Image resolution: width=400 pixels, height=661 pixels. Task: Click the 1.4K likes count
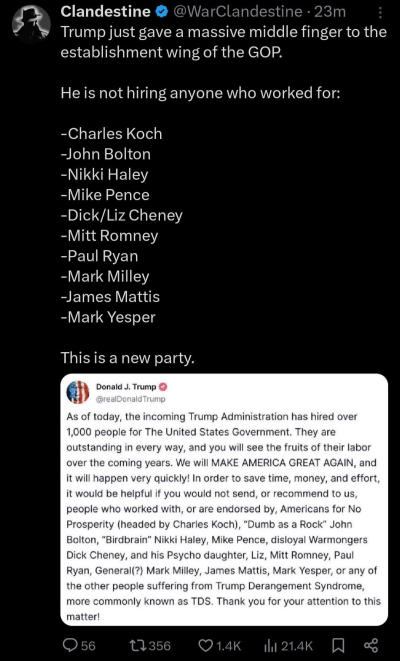coord(228,645)
